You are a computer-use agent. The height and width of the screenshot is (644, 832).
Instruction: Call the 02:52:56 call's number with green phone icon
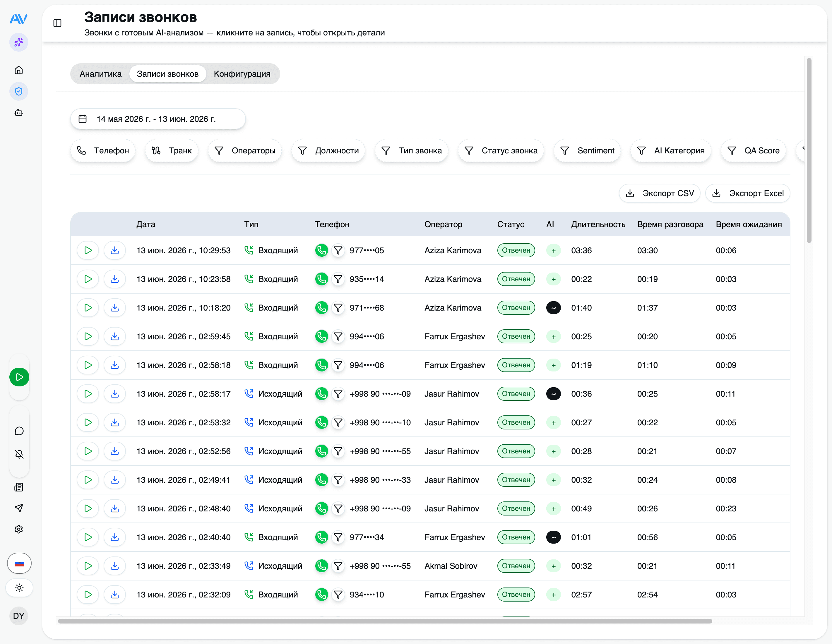click(x=321, y=451)
